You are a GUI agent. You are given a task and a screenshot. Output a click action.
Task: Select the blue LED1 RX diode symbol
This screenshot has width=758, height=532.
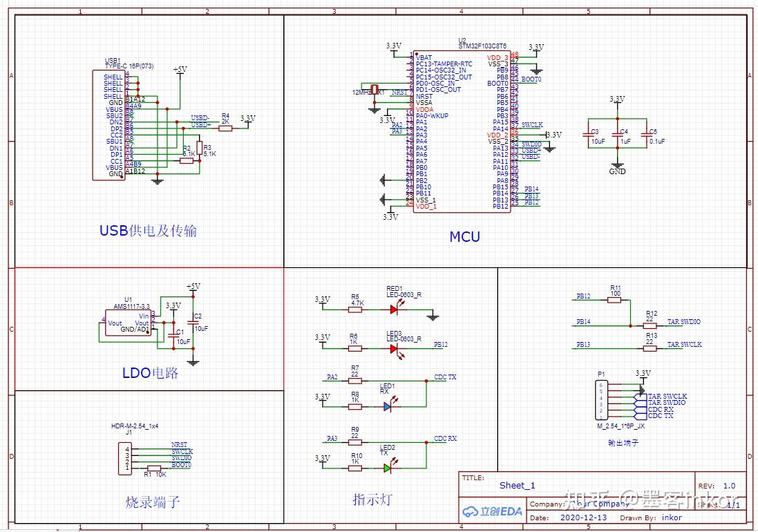coord(387,408)
